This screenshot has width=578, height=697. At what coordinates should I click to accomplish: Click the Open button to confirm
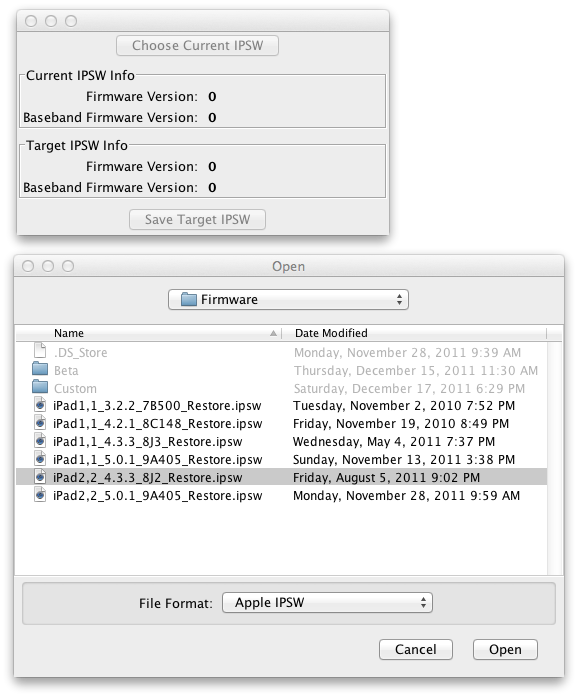[x=505, y=649]
